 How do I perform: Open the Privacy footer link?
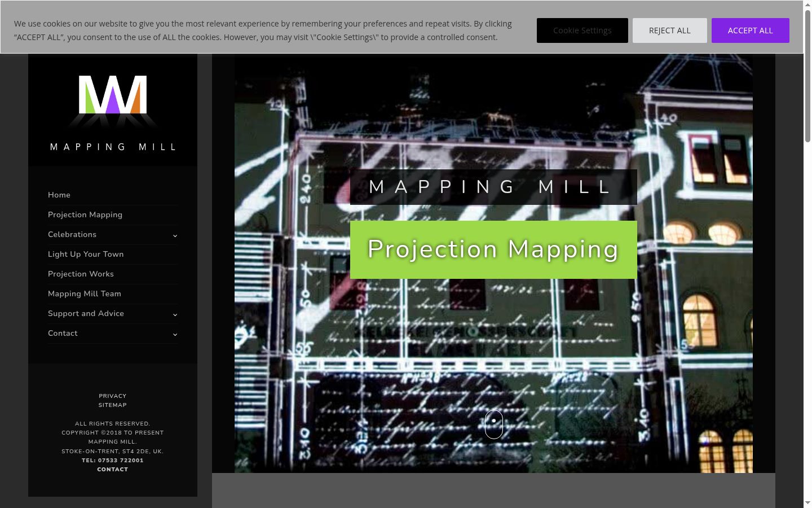click(x=113, y=396)
